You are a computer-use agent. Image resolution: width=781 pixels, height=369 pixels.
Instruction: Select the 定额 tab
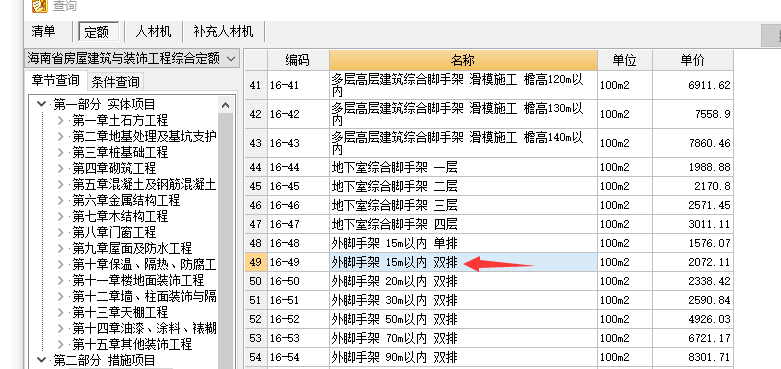98,32
